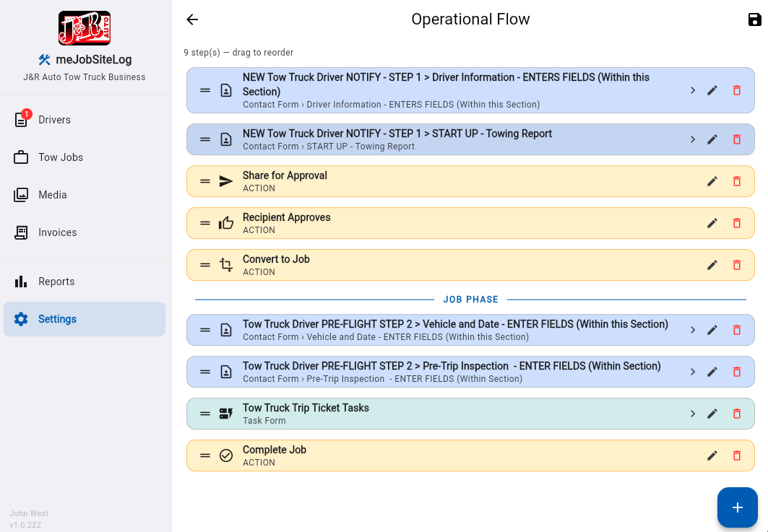Image resolution: width=768 pixels, height=532 pixels.
Task: Select the Reports bar chart icon
Action: point(21,281)
